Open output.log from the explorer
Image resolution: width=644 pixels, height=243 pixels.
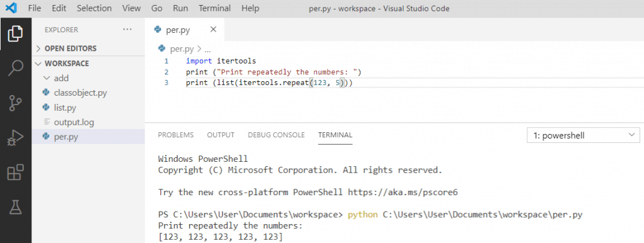(74, 122)
